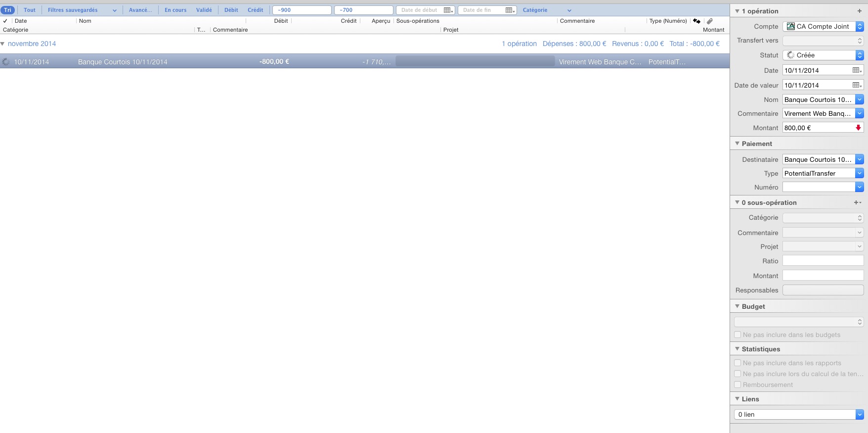Select the Banque Courtois 10/11/2014 operation name

123,62
